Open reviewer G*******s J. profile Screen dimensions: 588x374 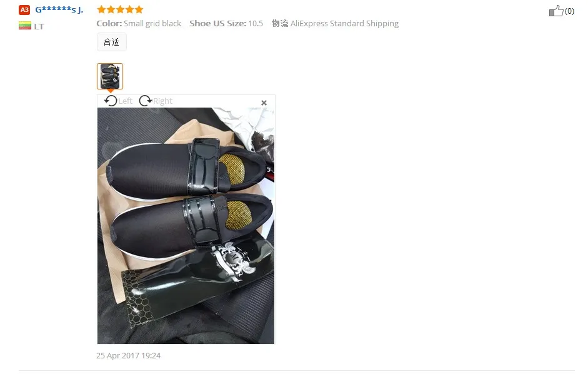pyautogui.click(x=59, y=9)
